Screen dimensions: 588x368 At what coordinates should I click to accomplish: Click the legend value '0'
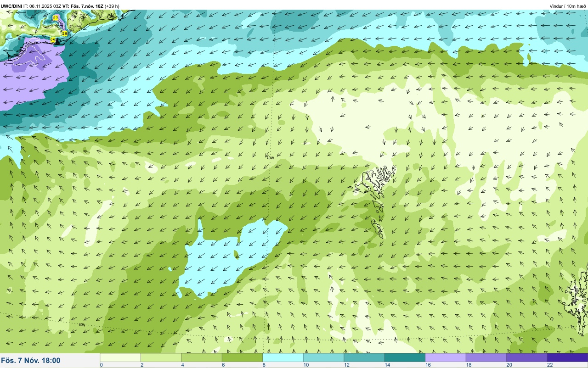tap(101, 365)
